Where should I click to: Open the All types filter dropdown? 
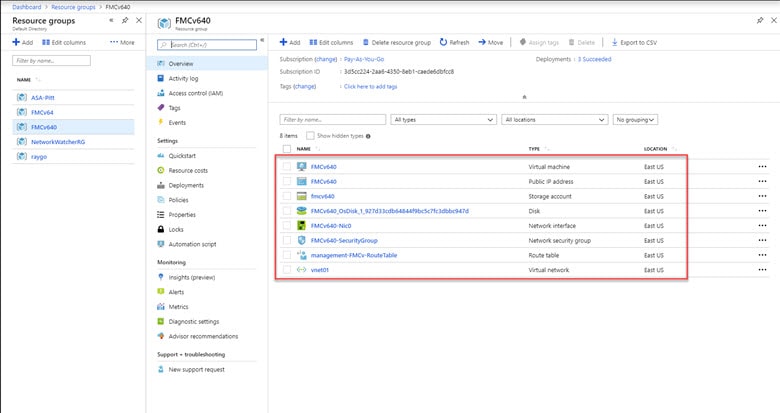pos(443,120)
